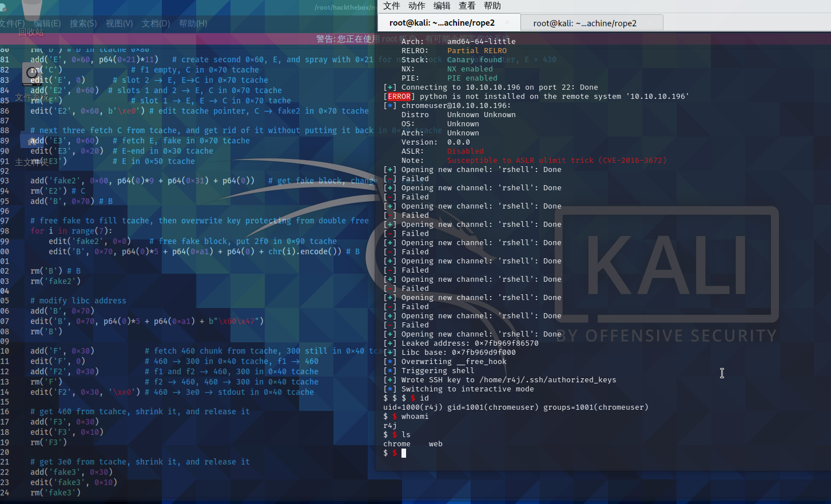
Task: Open terminal 查看 menu
Action: [x=467, y=6]
